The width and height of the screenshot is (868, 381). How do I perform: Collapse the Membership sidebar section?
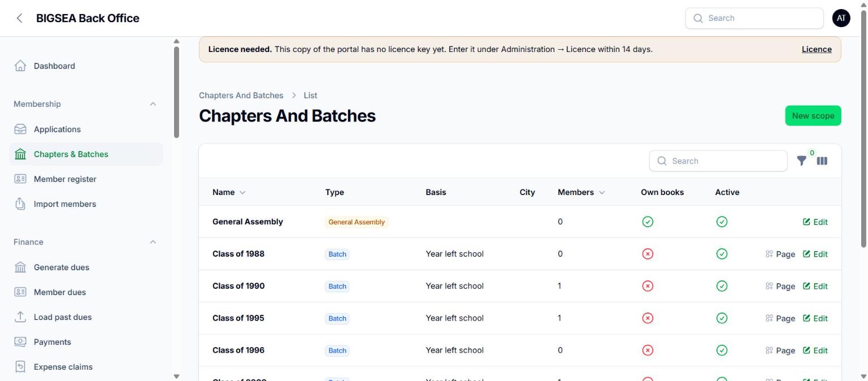pos(153,104)
